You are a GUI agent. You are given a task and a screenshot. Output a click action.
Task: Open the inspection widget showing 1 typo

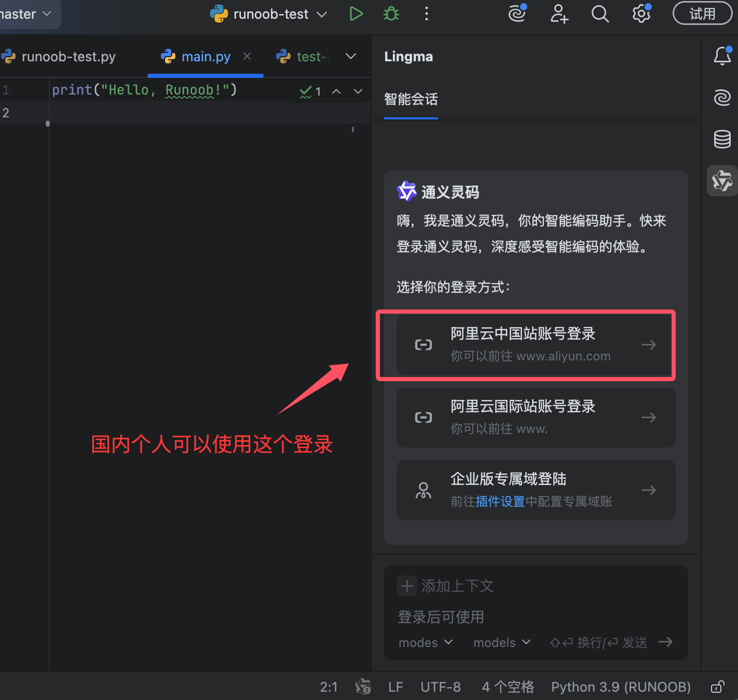310,91
